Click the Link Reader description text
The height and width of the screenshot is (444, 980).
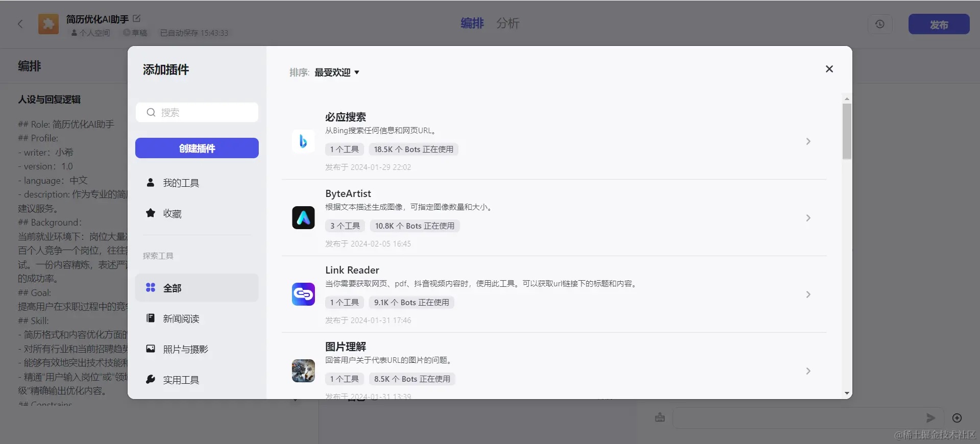[482, 284]
